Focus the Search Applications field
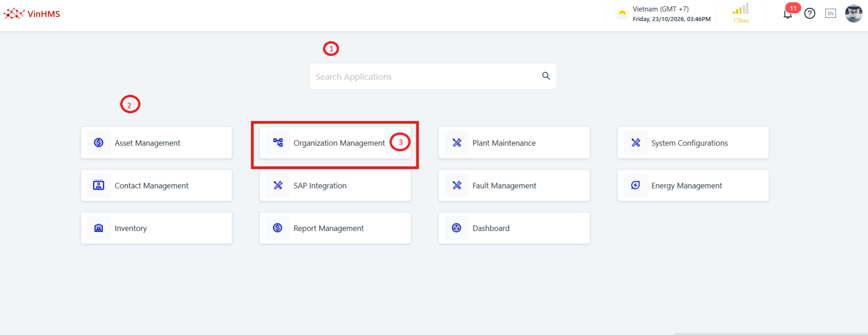The height and width of the screenshot is (335, 868). tap(433, 76)
